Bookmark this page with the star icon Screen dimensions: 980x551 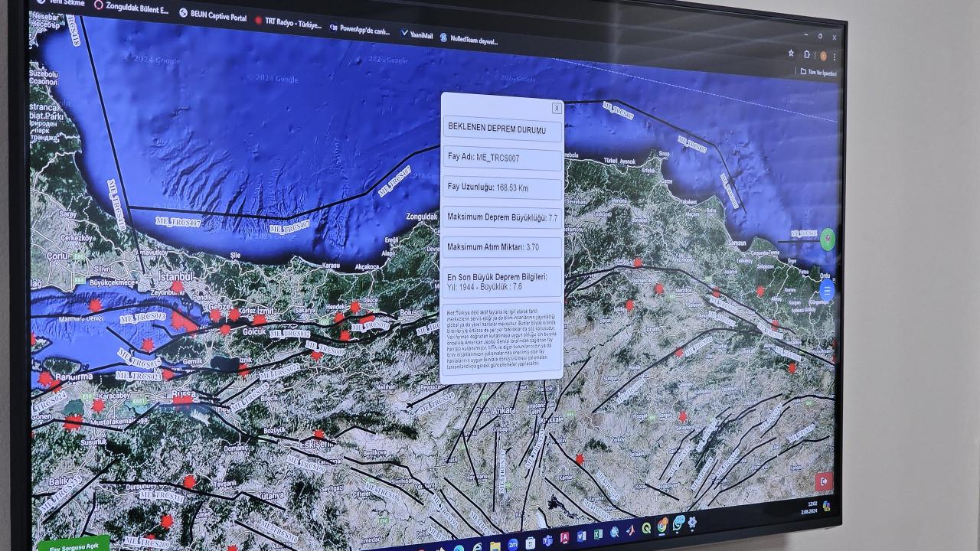pyautogui.click(x=791, y=54)
